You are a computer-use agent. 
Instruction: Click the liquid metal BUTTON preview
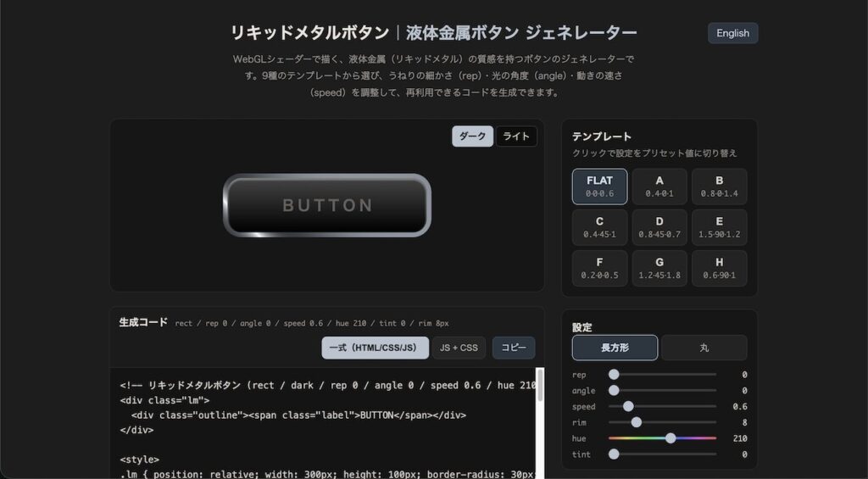pos(327,205)
